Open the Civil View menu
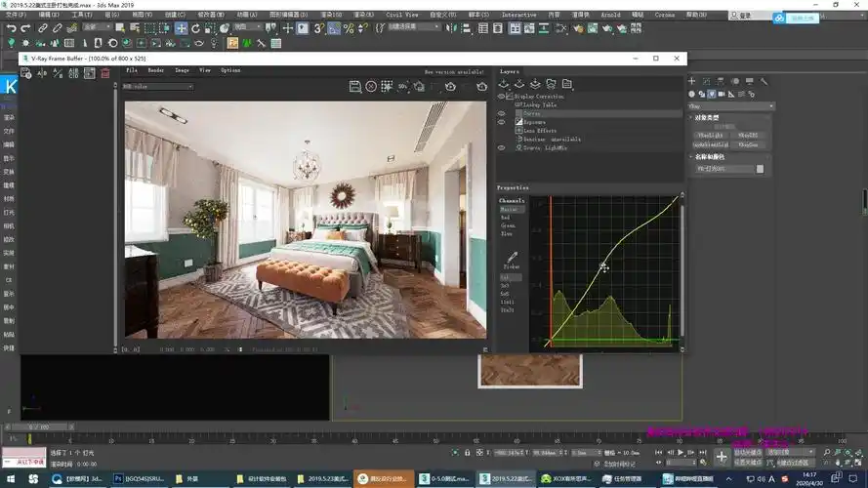The width and height of the screenshot is (868, 488). pos(402,15)
